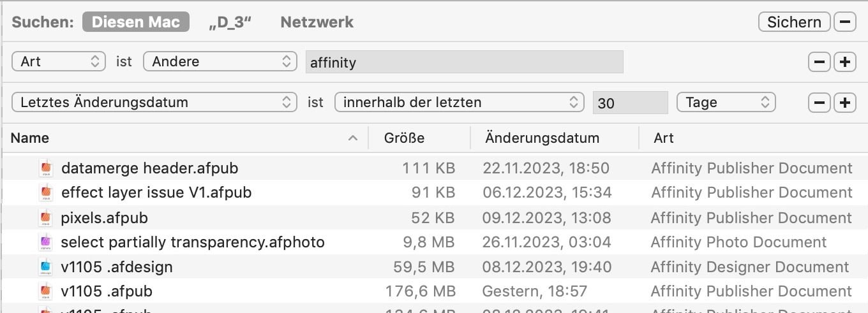
Task: Remove the Art search criterion with minus
Action: click(819, 62)
